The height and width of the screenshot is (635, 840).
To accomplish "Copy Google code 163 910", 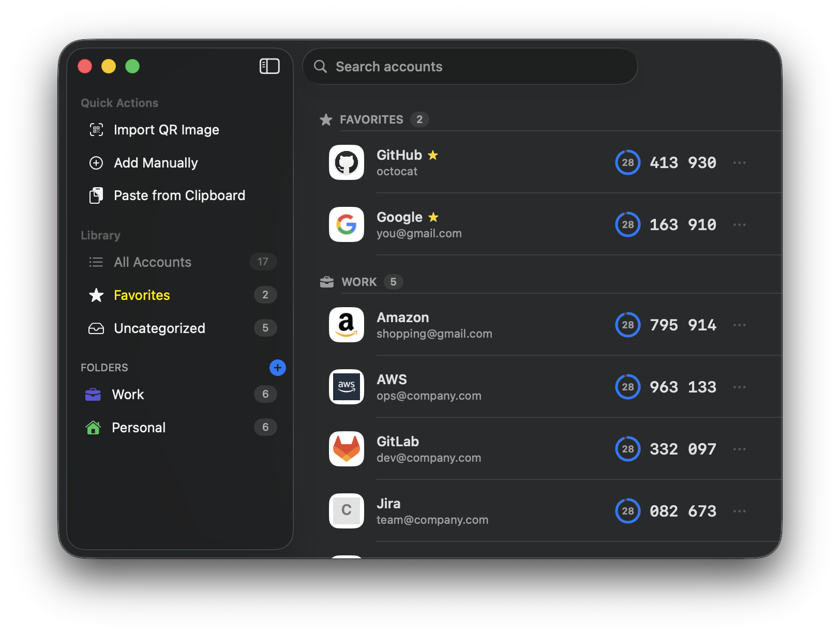I will [683, 224].
